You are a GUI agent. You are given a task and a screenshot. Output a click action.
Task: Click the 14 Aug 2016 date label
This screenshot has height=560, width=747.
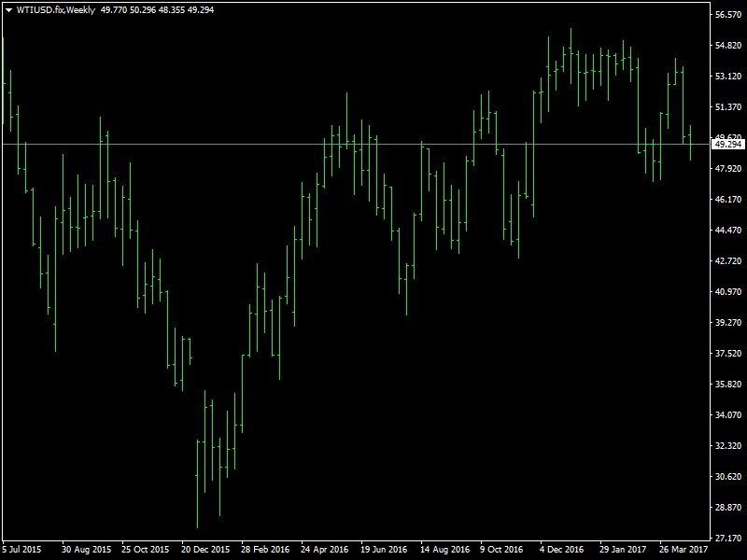point(445,550)
